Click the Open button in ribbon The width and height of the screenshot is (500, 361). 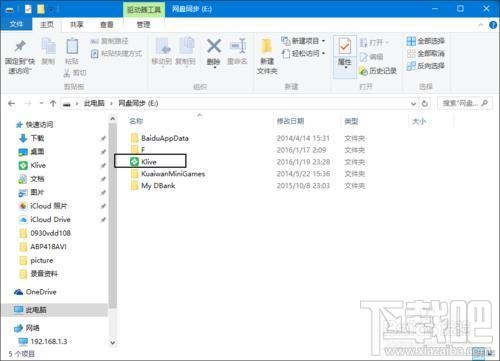374,43
